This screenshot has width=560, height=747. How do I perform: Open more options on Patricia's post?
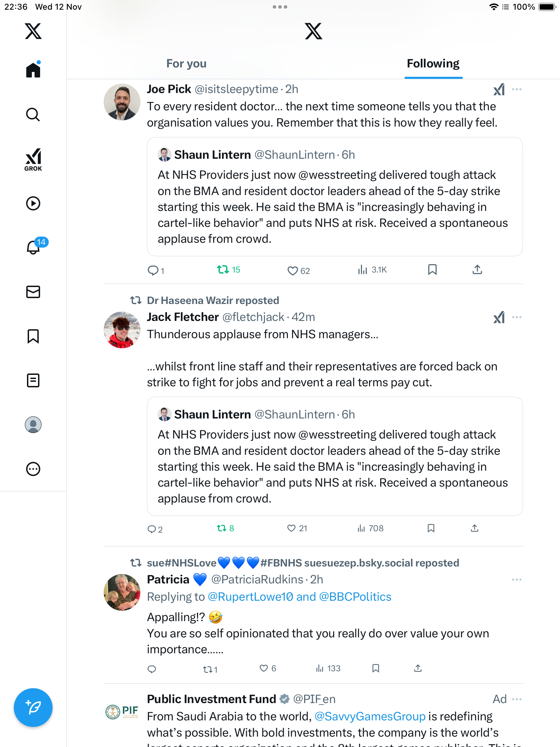pos(517,580)
